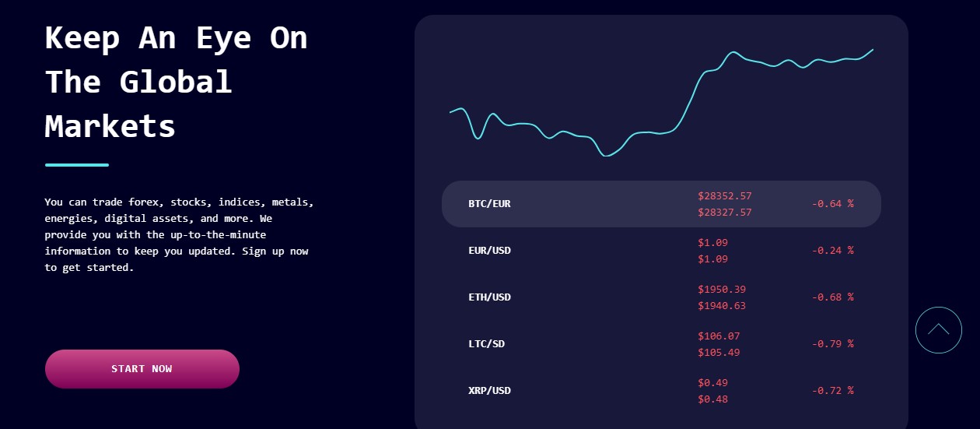980x429 pixels.
Task: Click the -0.24 % change value
Action: coord(832,251)
